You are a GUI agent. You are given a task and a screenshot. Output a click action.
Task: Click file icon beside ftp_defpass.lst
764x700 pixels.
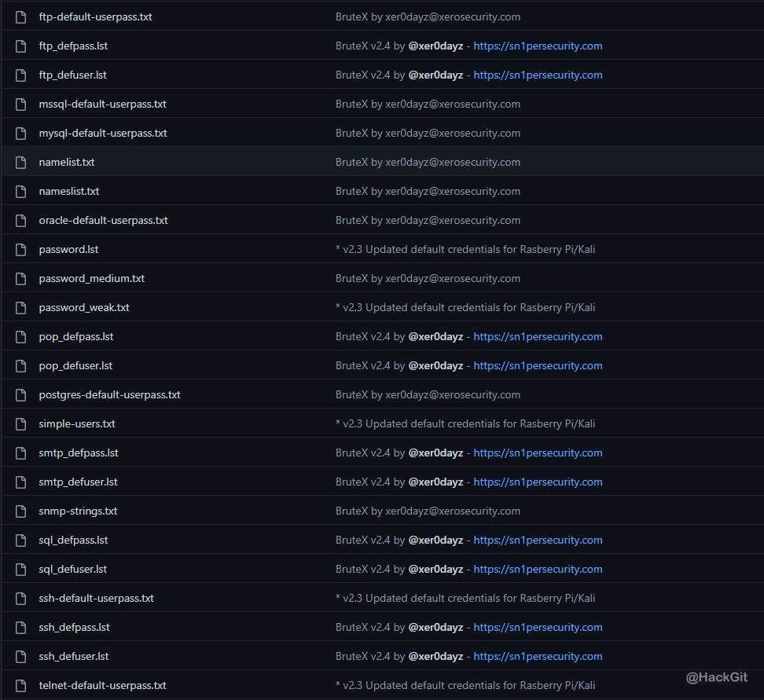[21, 46]
